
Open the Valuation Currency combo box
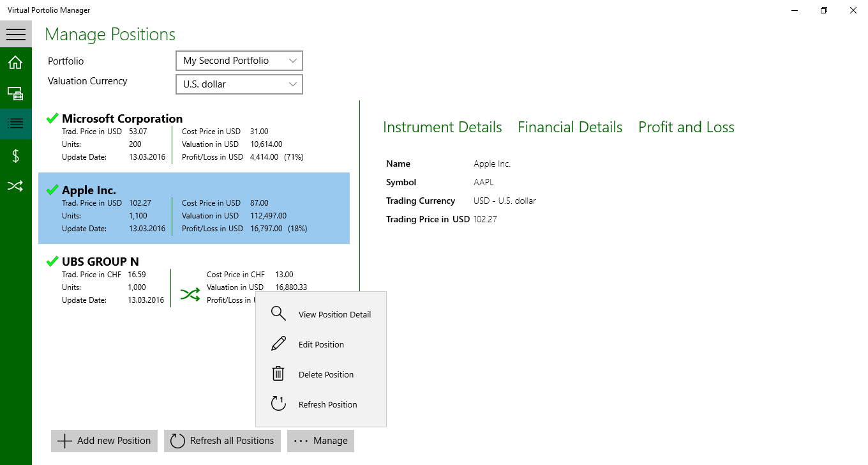pyautogui.click(x=239, y=84)
